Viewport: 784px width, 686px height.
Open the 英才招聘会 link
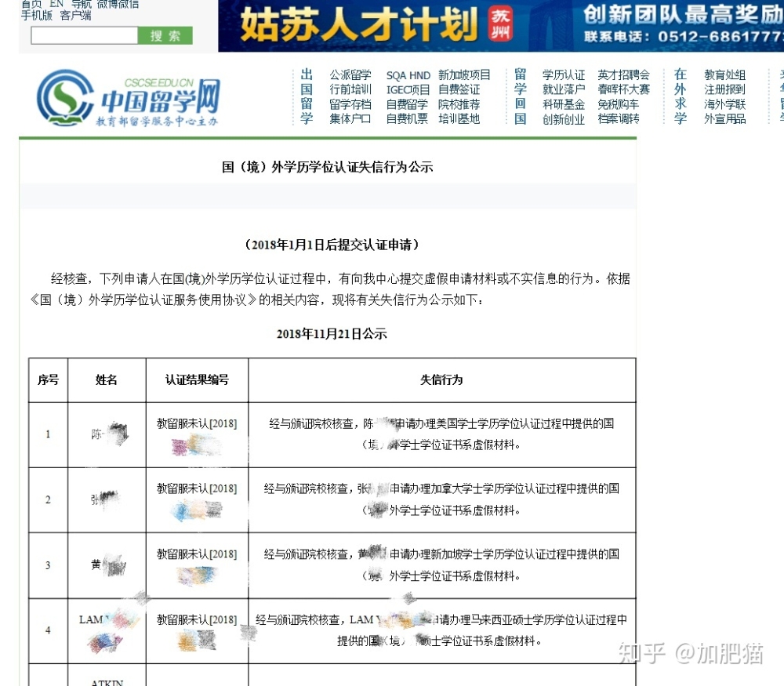click(623, 75)
